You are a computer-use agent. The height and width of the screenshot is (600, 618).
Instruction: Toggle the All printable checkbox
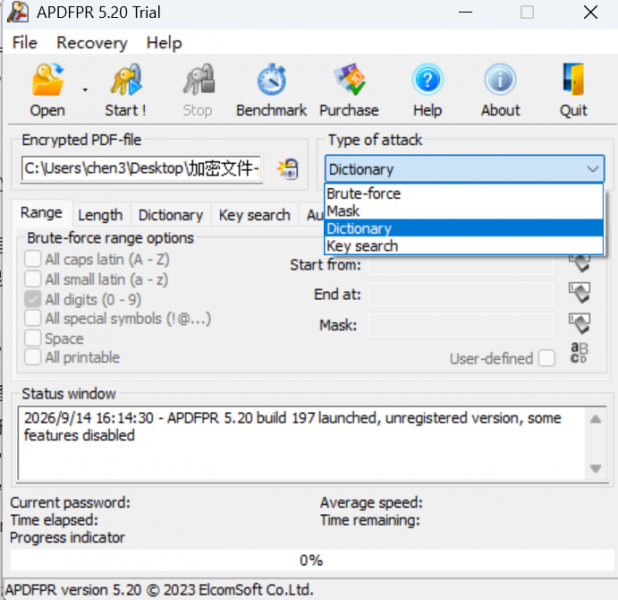[33, 357]
